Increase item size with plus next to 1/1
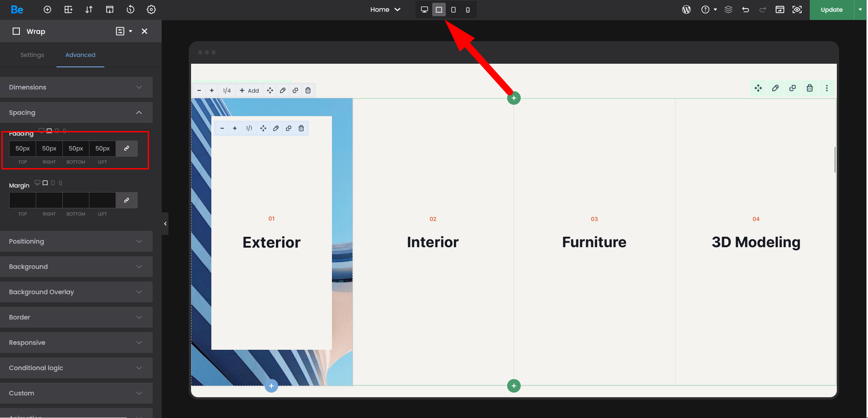 point(235,128)
